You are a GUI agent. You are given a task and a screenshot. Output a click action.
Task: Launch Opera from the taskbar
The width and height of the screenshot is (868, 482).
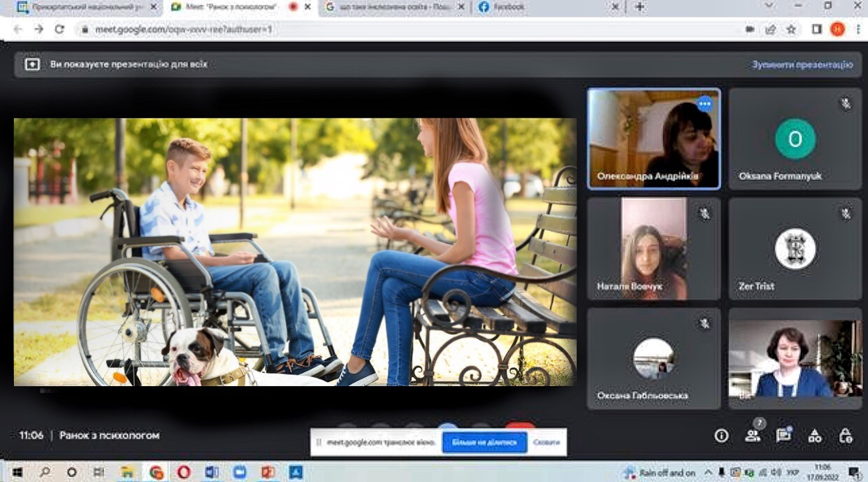coord(183,472)
